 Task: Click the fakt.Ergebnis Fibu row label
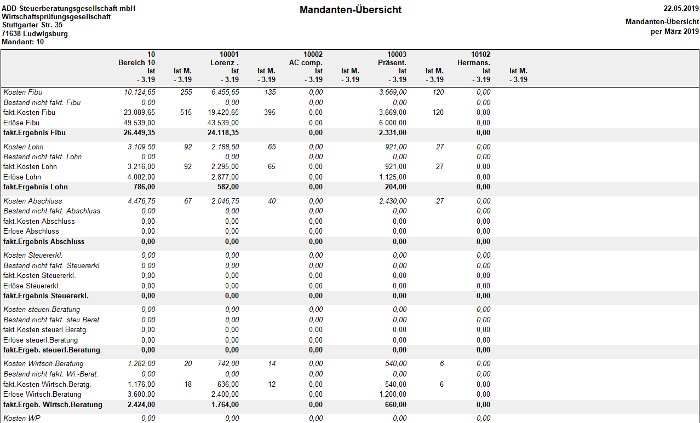34,133
